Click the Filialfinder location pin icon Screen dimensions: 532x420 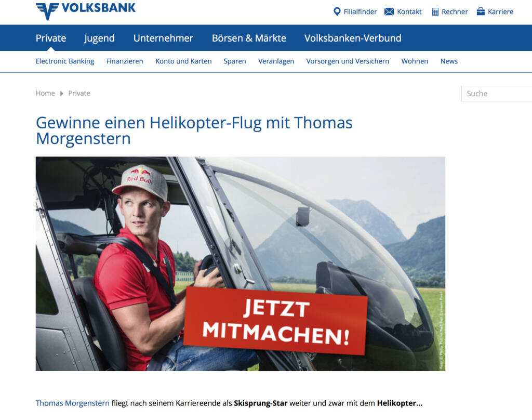pyautogui.click(x=337, y=11)
